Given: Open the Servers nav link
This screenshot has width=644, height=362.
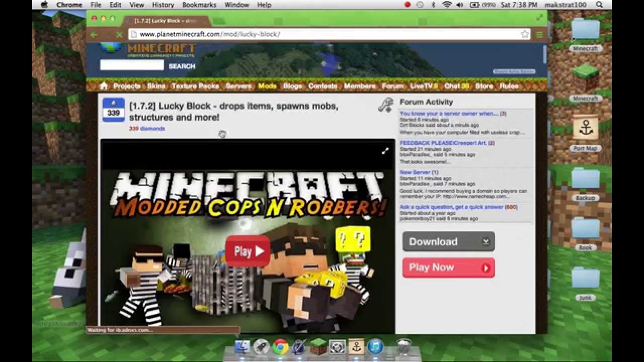Looking at the screenshot, I should 238,86.
